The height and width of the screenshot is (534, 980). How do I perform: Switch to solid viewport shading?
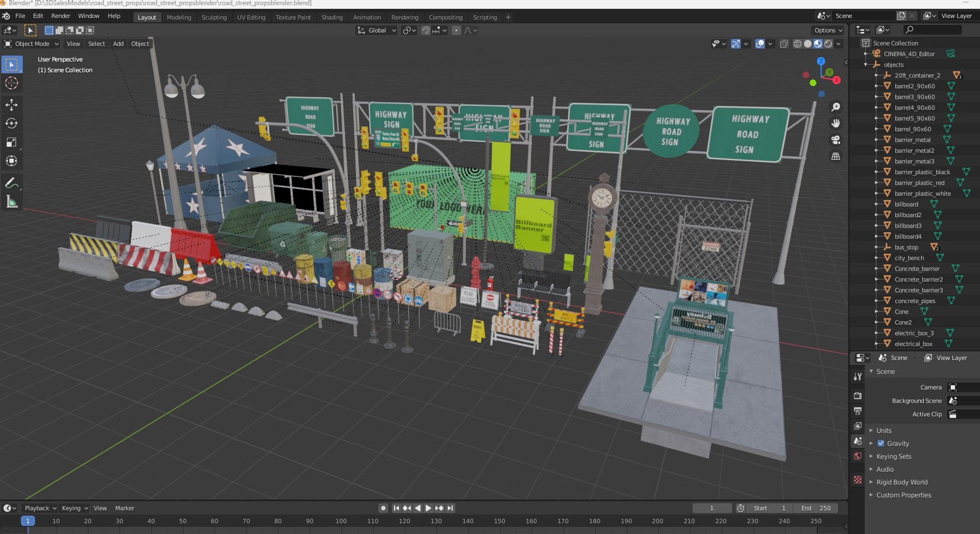point(807,44)
